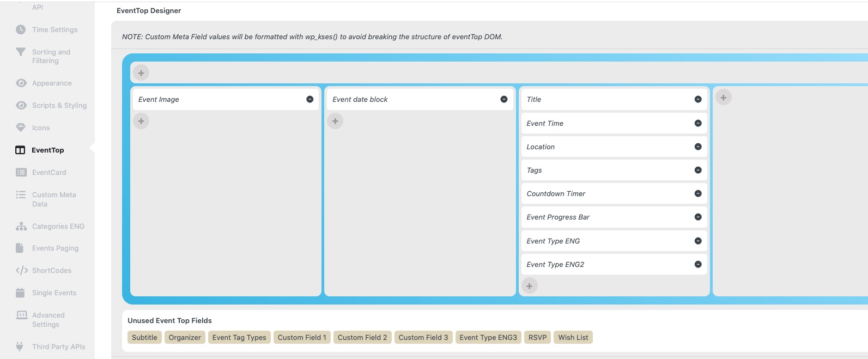Open EventCard settings

point(49,172)
